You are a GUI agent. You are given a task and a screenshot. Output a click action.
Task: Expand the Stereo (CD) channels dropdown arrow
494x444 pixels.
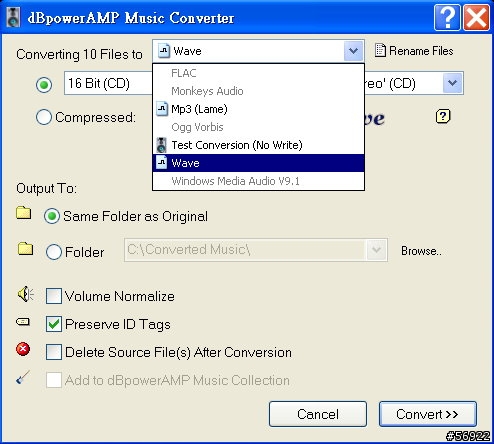click(452, 83)
